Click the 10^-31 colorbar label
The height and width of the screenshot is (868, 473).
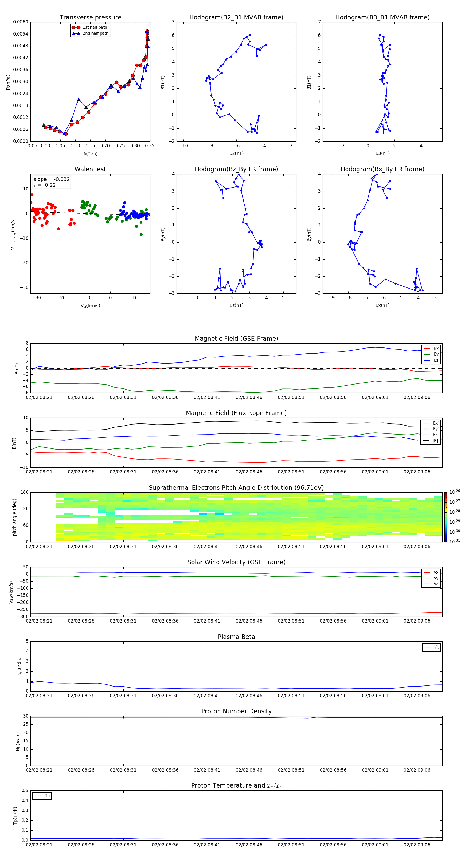click(x=455, y=542)
